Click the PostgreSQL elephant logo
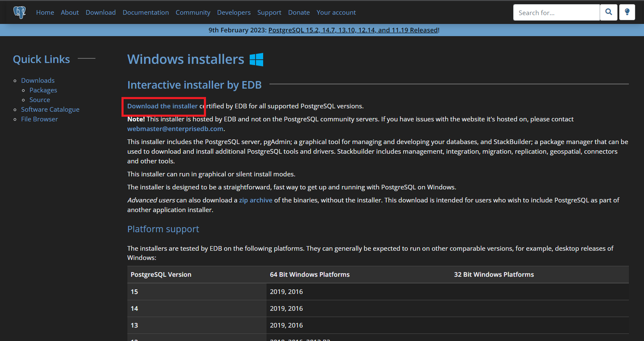 click(20, 12)
